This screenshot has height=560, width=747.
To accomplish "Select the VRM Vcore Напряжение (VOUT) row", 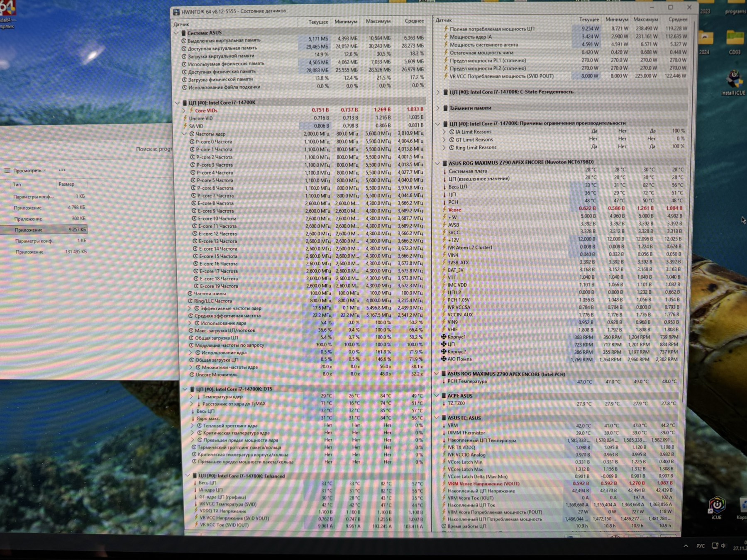I will 559,483.
